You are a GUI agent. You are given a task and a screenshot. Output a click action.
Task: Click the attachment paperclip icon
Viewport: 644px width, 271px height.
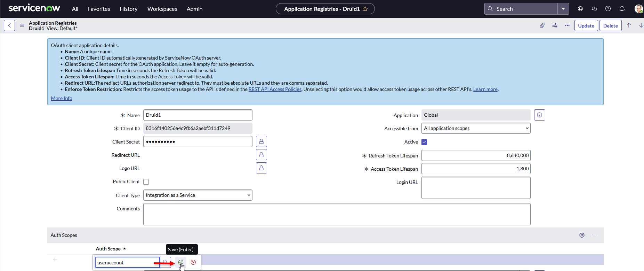(542, 25)
